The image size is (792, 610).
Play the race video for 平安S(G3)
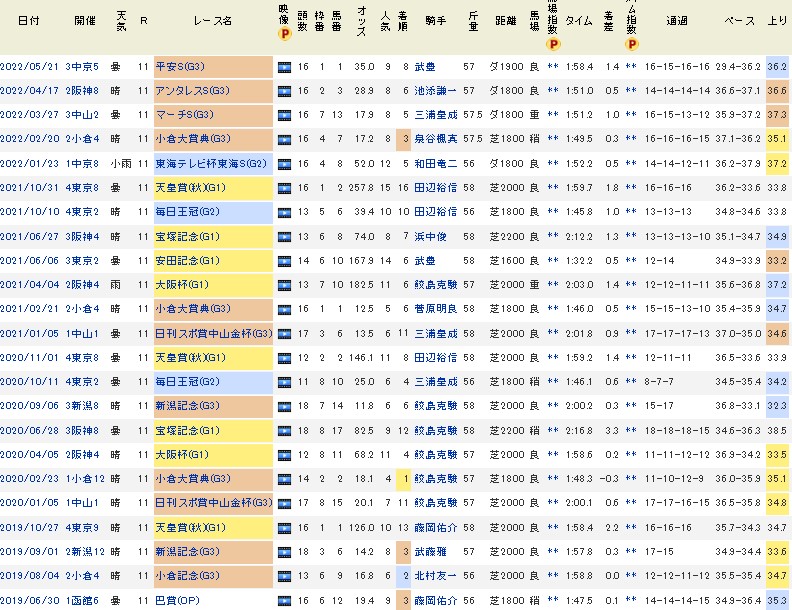point(286,66)
